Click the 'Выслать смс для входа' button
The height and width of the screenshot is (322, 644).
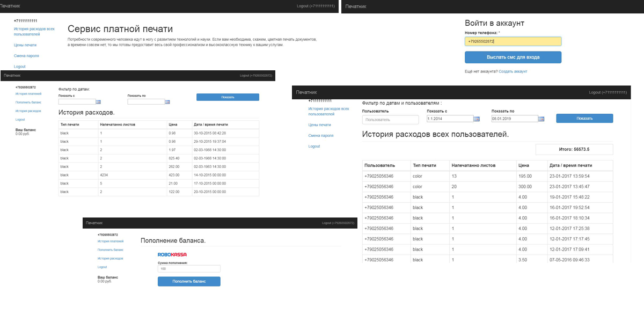[x=513, y=57]
